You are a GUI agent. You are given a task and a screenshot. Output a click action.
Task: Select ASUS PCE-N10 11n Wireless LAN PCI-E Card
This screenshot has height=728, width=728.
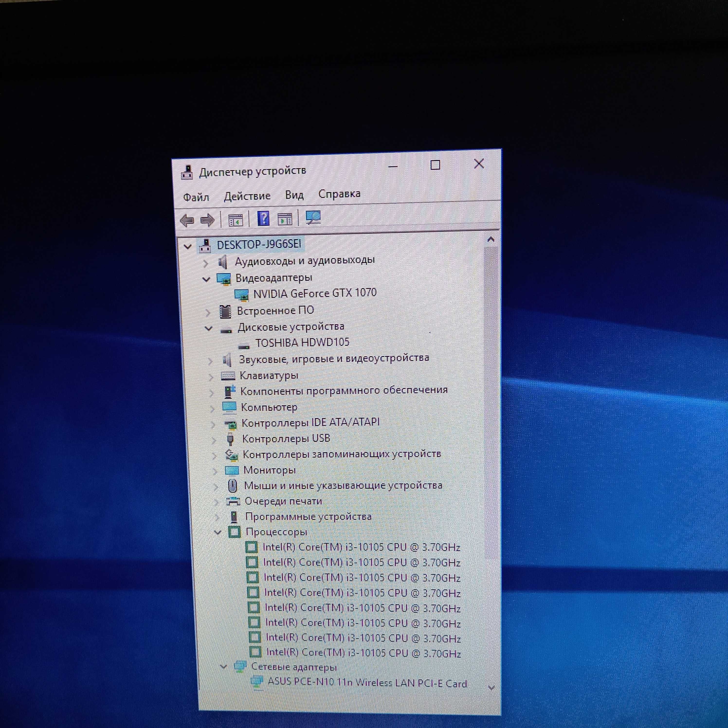[367, 682]
